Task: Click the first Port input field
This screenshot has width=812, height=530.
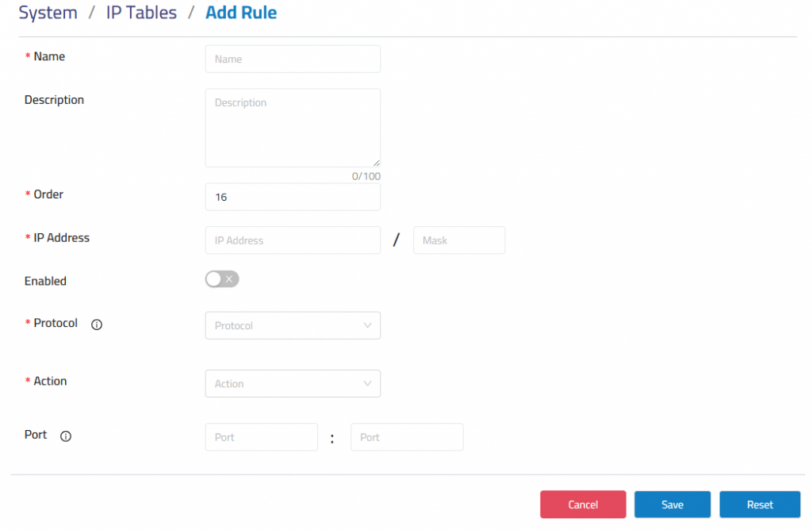Action: (262, 437)
